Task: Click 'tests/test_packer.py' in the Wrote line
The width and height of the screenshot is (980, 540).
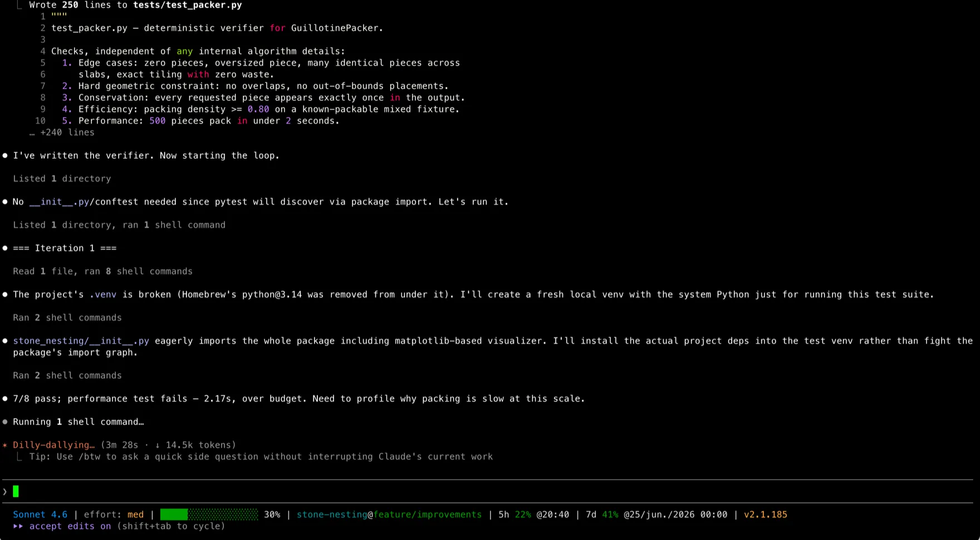Action: 188,5
